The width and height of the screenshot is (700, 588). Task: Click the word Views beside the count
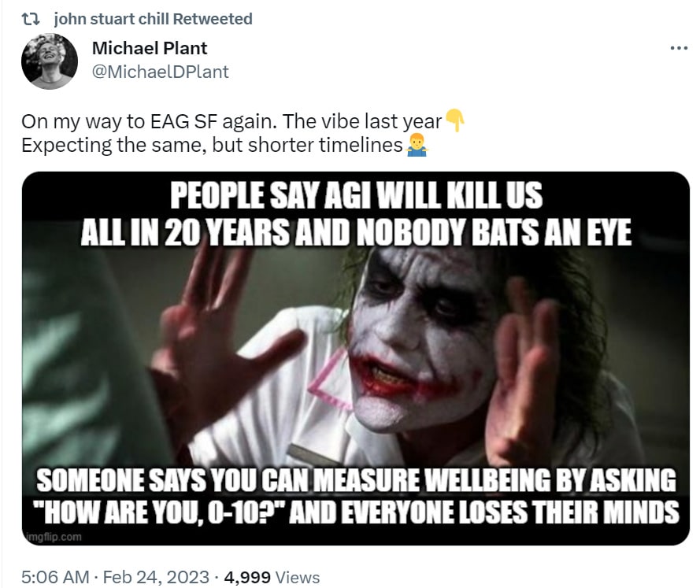coord(298,577)
